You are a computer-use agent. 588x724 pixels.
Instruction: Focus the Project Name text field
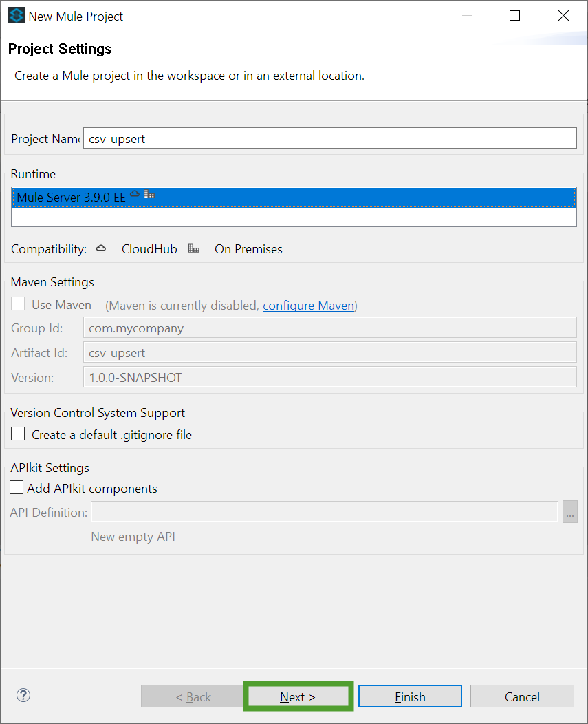[x=330, y=138]
